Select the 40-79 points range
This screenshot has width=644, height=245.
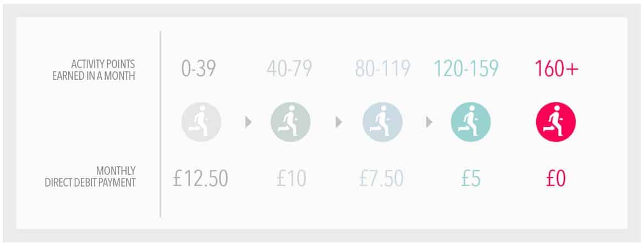(289, 69)
